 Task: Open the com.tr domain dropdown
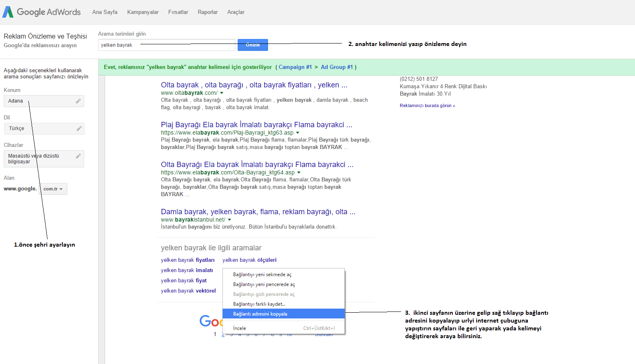53,189
